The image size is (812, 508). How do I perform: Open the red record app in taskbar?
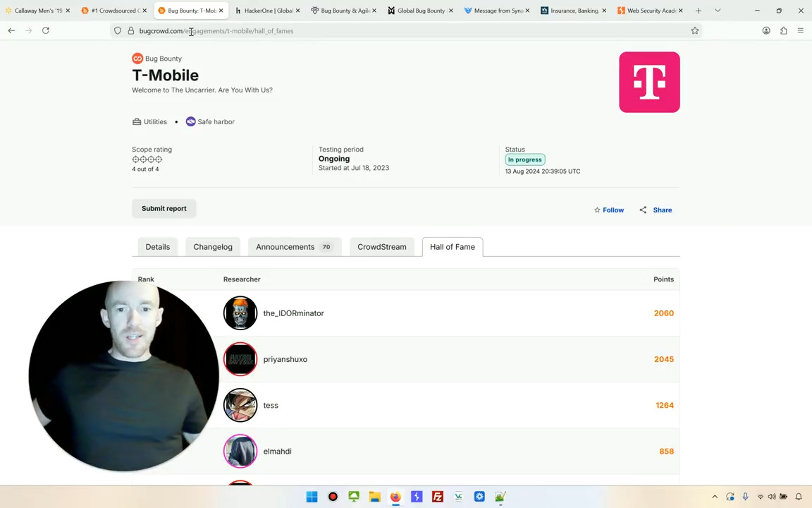point(333,497)
